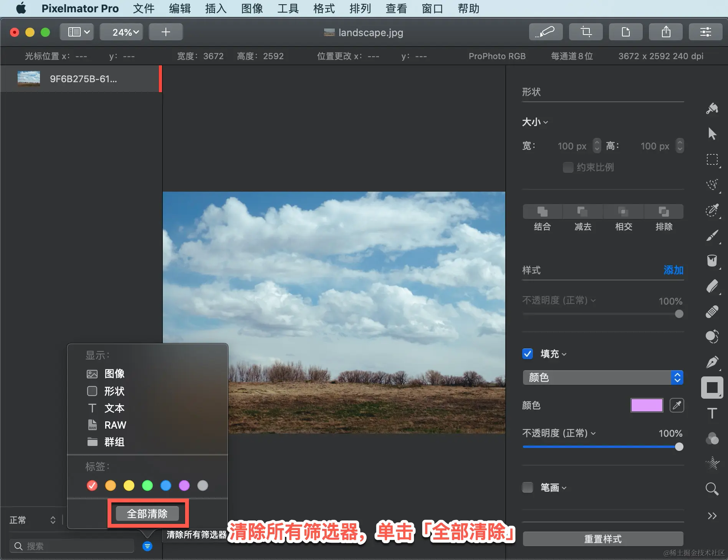Viewport: 728px width, 560px height.
Task: Select the Pen tool
Action: coord(712,362)
